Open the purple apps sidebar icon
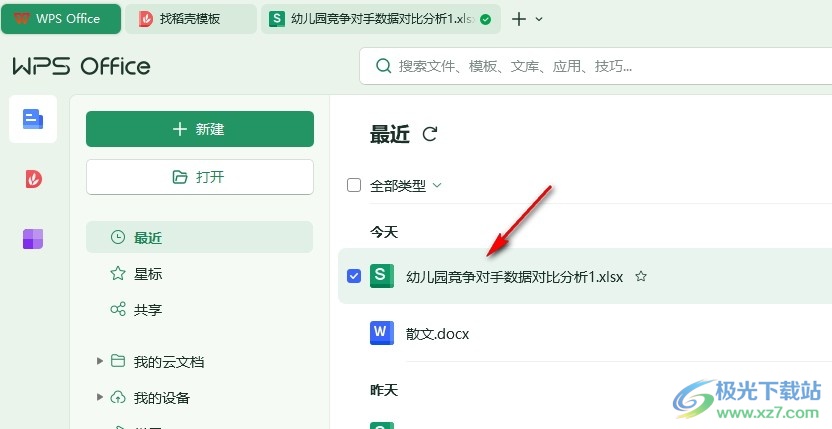 pyautogui.click(x=33, y=239)
